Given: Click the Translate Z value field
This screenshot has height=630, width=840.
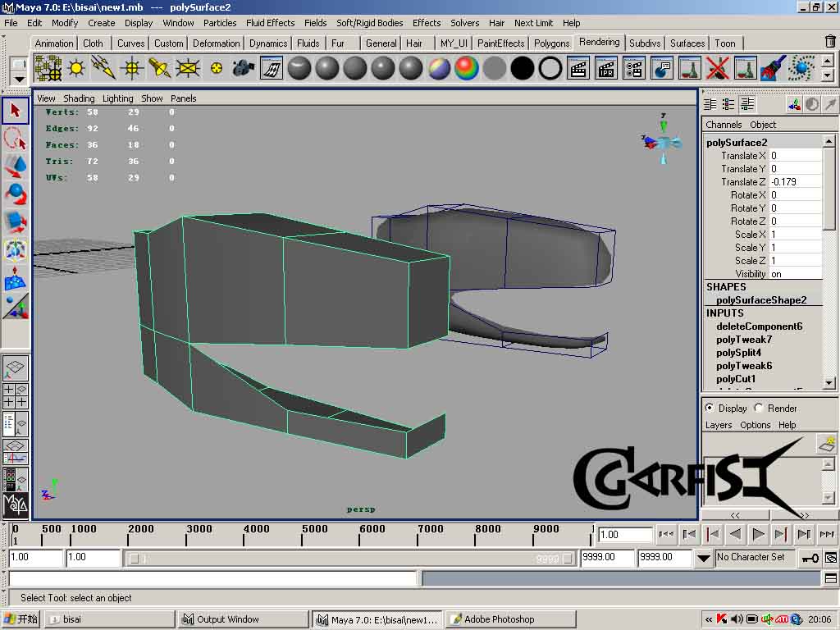Looking at the screenshot, I should point(795,181).
